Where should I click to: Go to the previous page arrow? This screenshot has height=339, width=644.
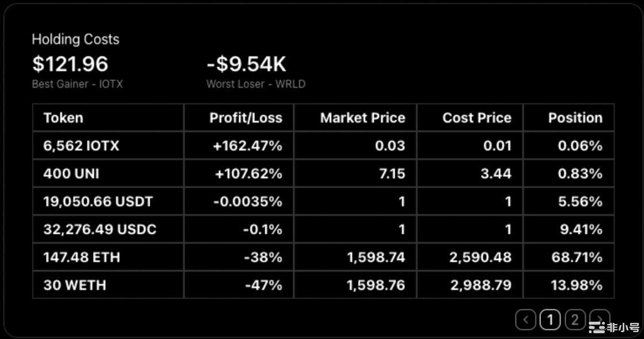click(x=526, y=319)
